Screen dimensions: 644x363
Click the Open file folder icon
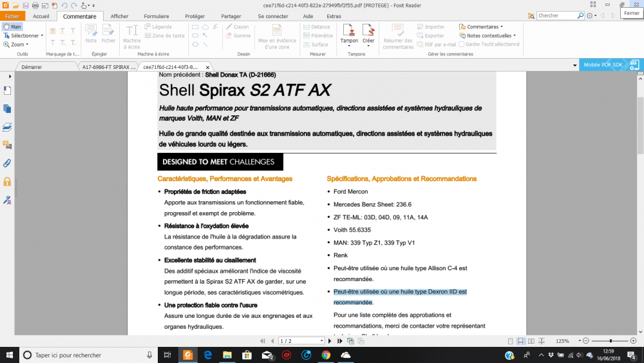pos(15,5)
